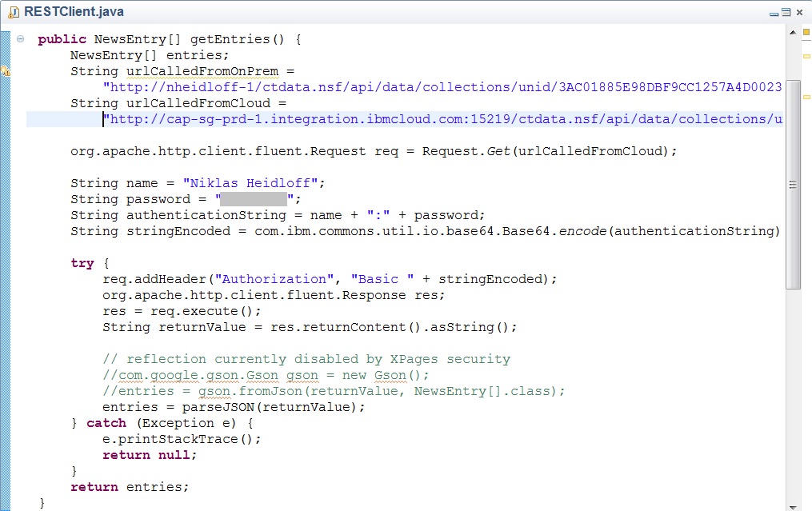Image resolution: width=812 pixels, height=511 pixels.
Task: Click 'String authenticationString' line
Action: pos(278,215)
